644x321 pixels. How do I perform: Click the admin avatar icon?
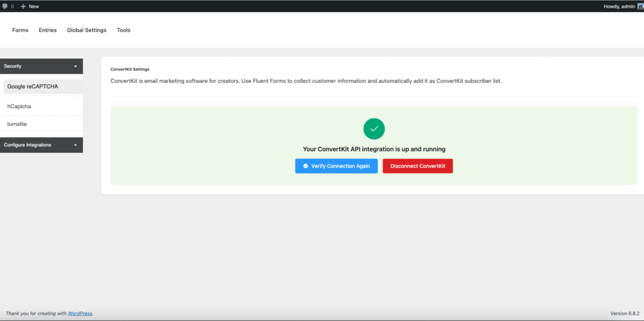point(639,6)
